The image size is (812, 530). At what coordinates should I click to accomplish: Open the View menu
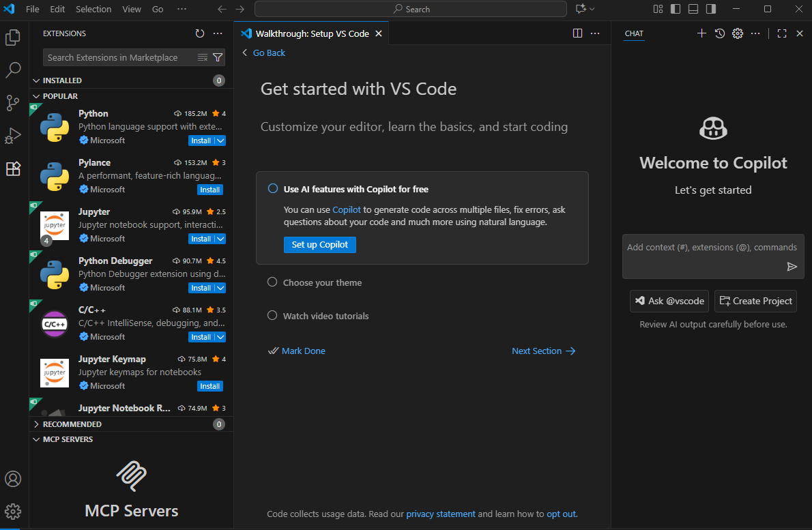[132, 9]
